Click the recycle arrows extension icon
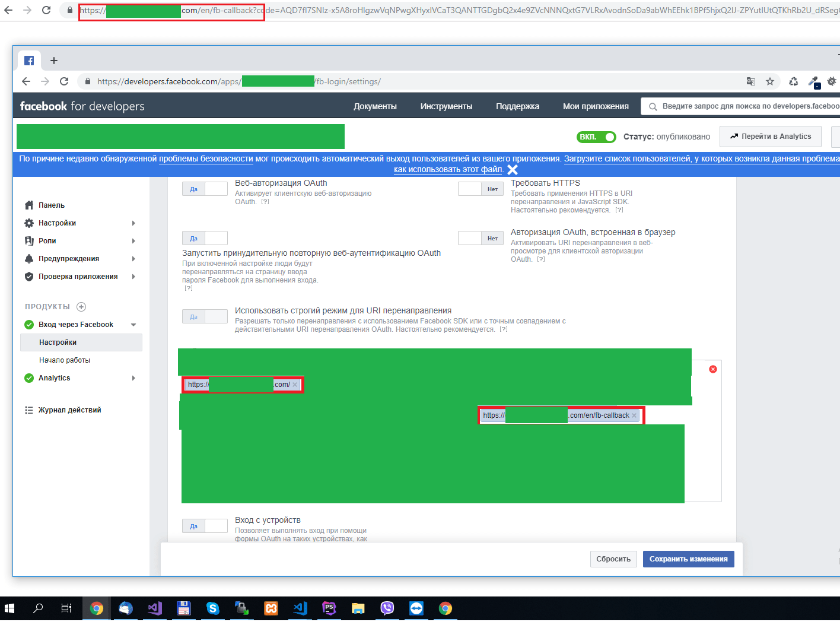 [794, 81]
